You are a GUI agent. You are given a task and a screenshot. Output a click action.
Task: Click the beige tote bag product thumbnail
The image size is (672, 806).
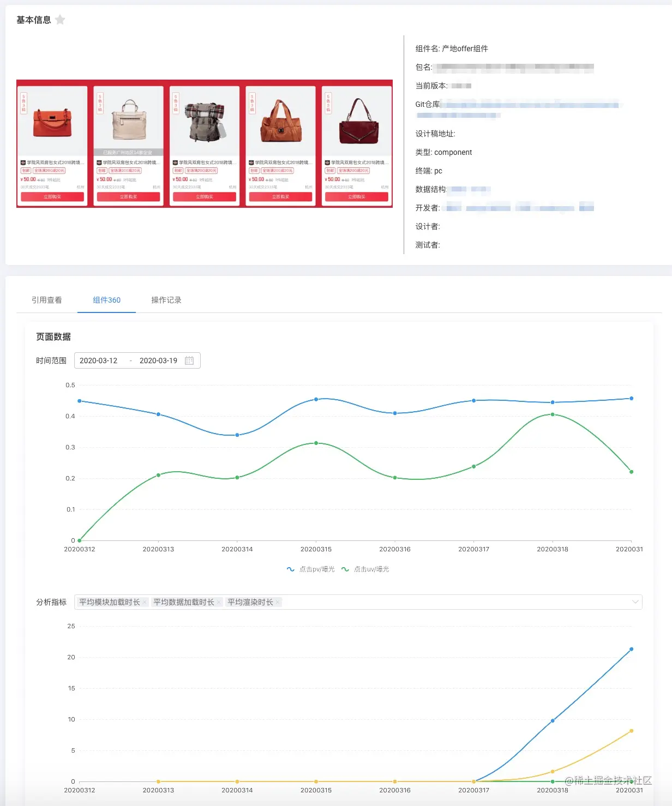pyautogui.click(x=129, y=122)
